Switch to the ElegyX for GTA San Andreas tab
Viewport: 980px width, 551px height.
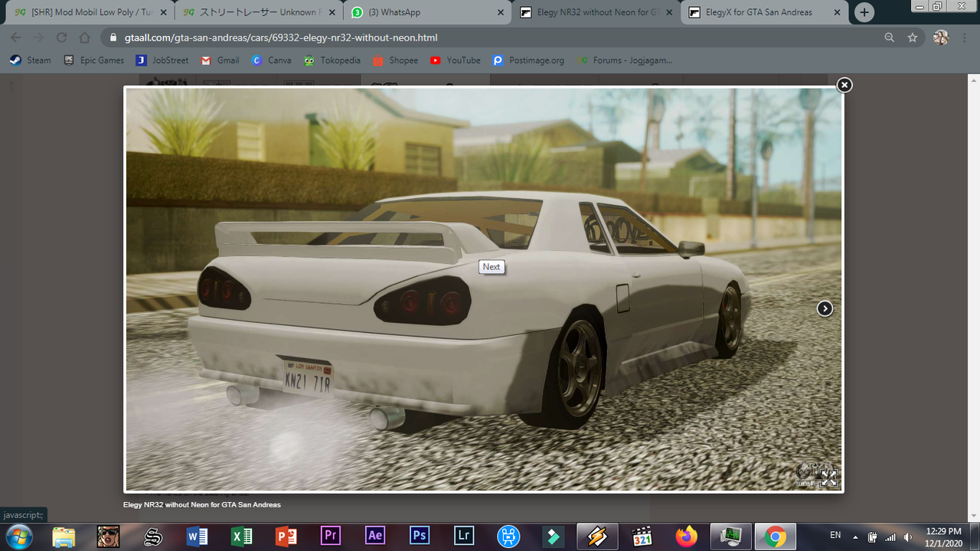766,12
